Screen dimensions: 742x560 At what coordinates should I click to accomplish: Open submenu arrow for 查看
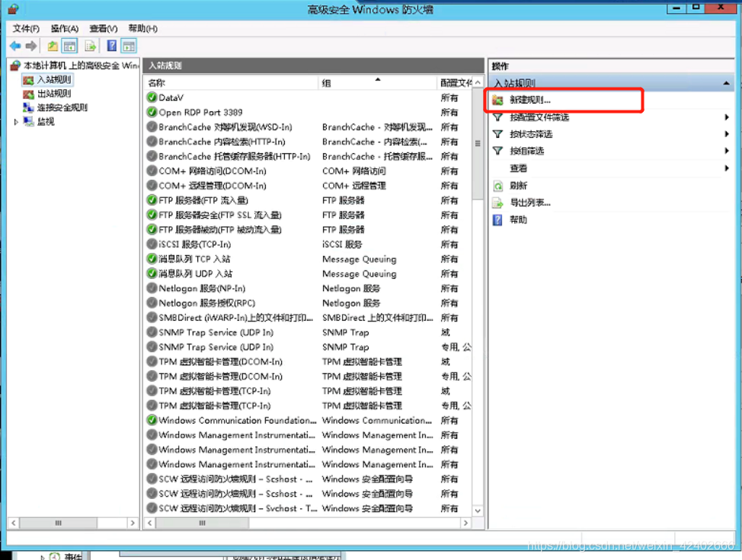(x=727, y=168)
